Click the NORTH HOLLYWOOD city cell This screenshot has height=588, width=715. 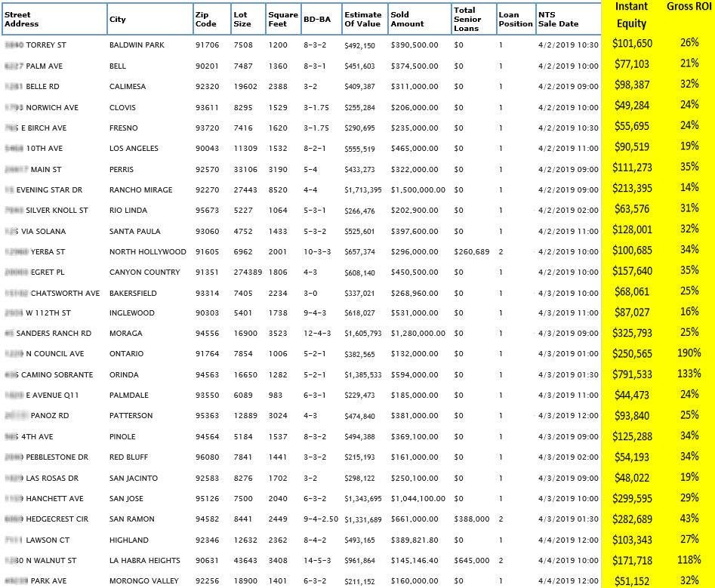(148, 252)
